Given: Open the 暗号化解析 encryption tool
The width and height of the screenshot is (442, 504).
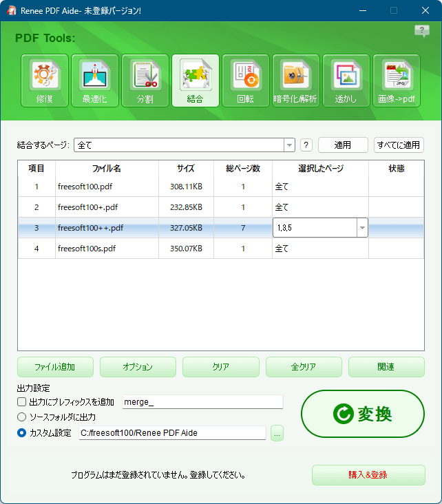Looking at the screenshot, I should point(295,81).
